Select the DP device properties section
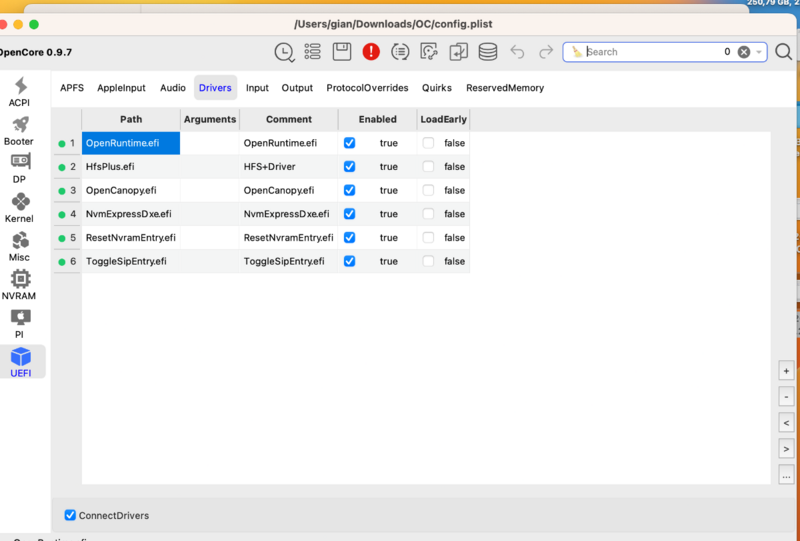The image size is (800, 541). point(19,169)
